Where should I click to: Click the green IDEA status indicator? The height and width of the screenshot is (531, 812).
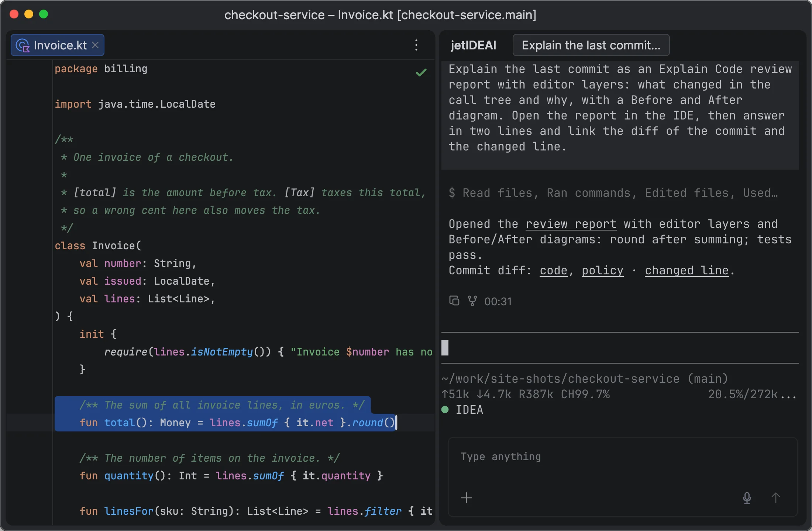pyautogui.click(x=445, y=410)
